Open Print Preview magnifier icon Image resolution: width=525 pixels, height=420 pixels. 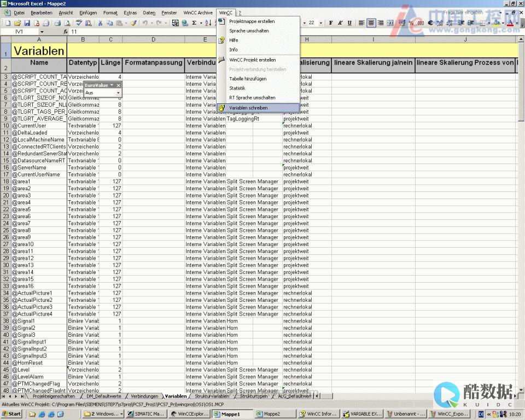pos(67,23)
